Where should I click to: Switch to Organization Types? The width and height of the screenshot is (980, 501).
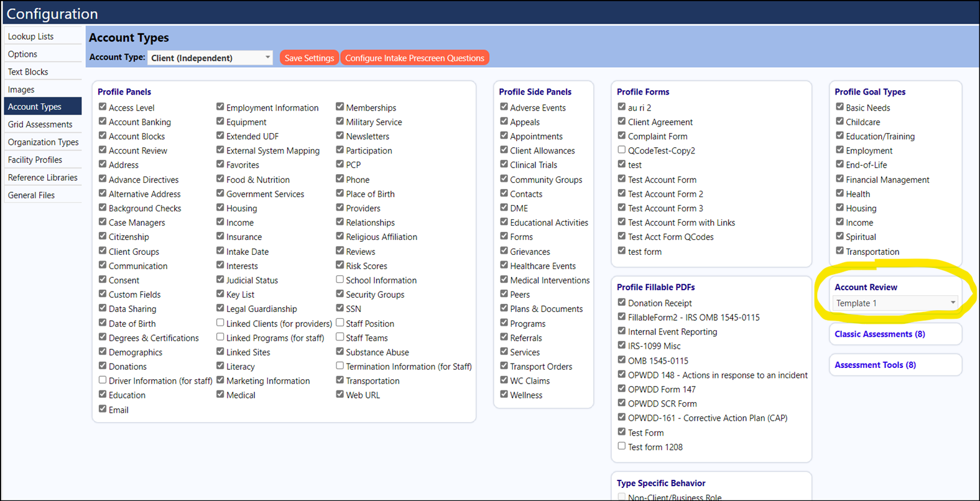click(43, 142)
